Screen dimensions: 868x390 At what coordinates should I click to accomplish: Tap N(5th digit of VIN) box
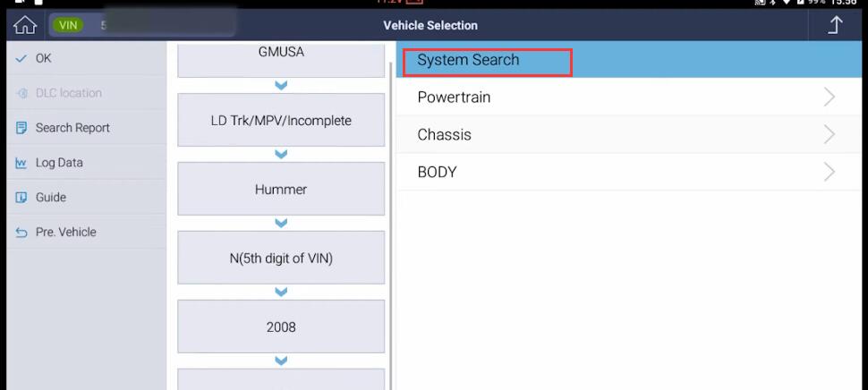pos(281,258)
